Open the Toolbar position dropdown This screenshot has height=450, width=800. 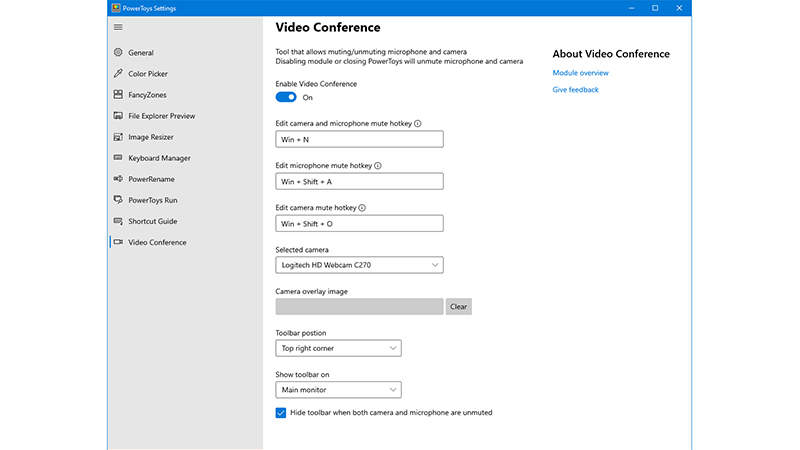coord(338,348)
